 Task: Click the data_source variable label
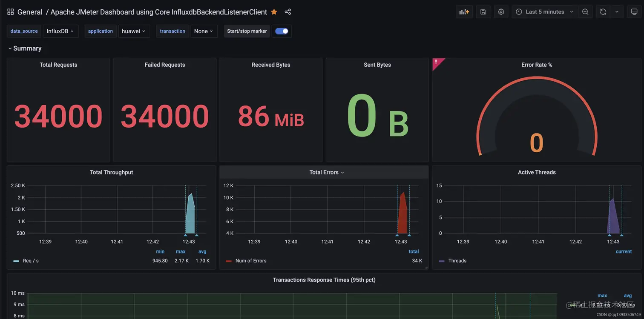tap(24, 31)
